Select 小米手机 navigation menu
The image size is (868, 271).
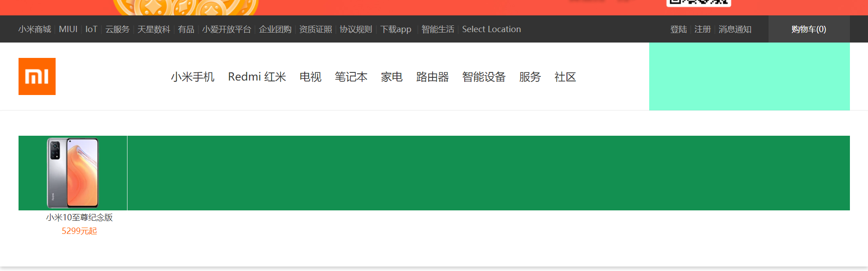pyautogui.click(x=193, y=77)
